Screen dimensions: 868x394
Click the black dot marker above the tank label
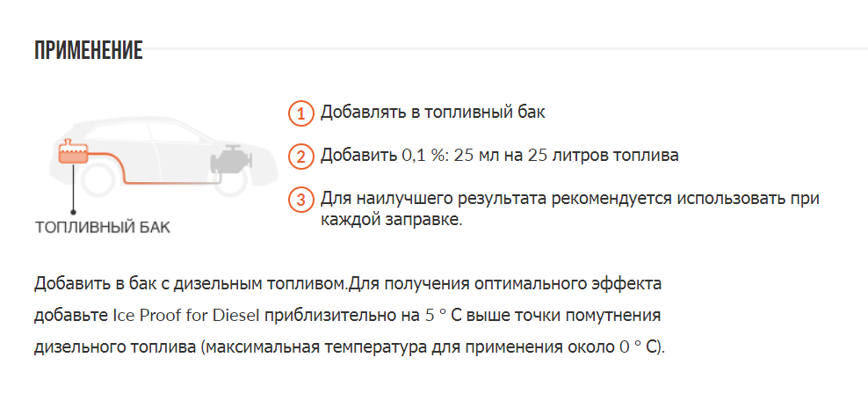click(74, 211)
